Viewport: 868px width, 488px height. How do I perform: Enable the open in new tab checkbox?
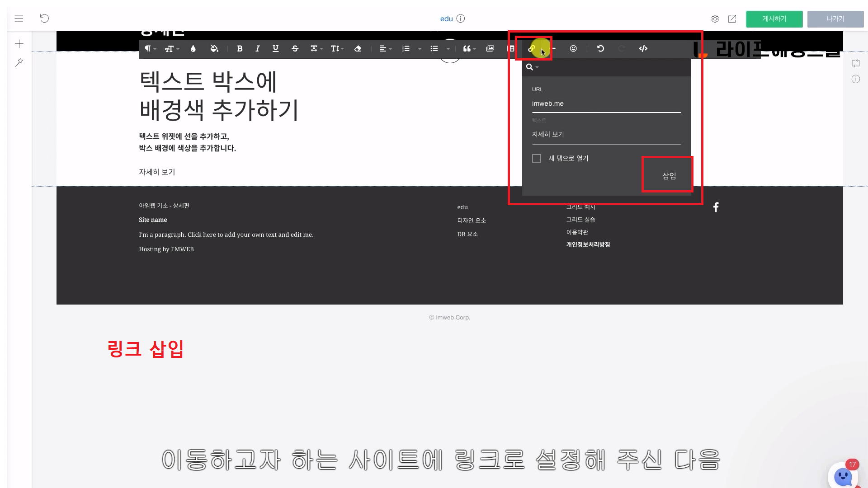pos(537,159)
